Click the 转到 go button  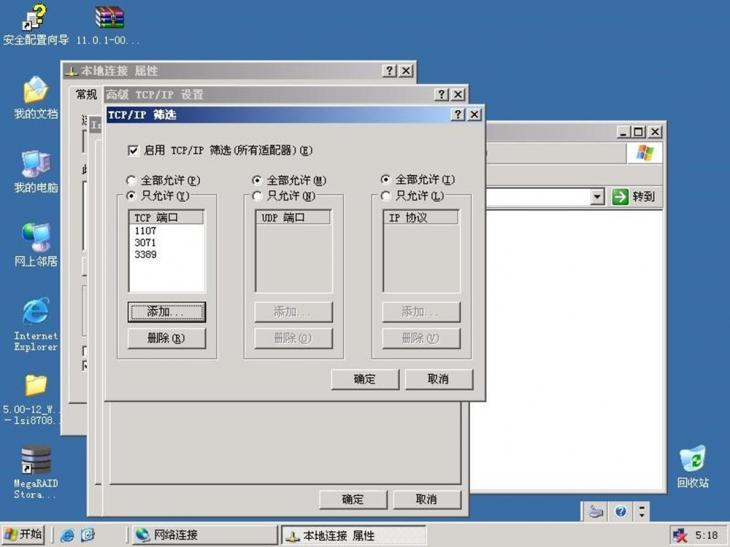(634, 197)
